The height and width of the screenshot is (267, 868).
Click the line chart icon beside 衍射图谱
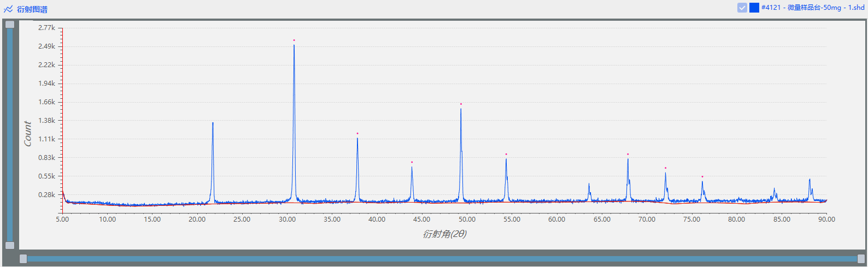coord(8,9)
